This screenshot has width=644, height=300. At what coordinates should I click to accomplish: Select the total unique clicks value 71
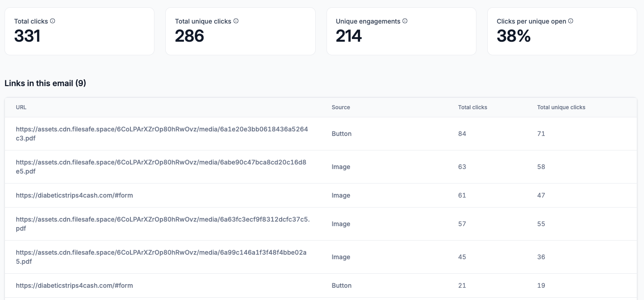tap(541, 134)
